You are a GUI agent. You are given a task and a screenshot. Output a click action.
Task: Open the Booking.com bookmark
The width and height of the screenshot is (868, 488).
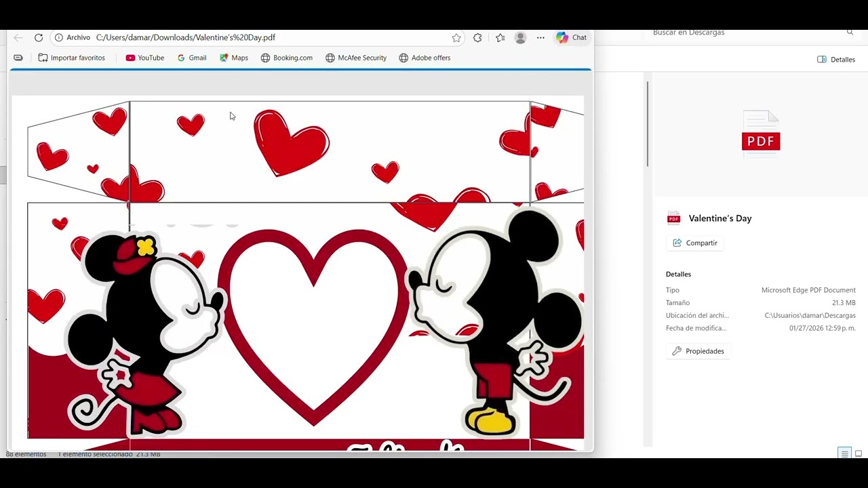(x=287, y=58)
